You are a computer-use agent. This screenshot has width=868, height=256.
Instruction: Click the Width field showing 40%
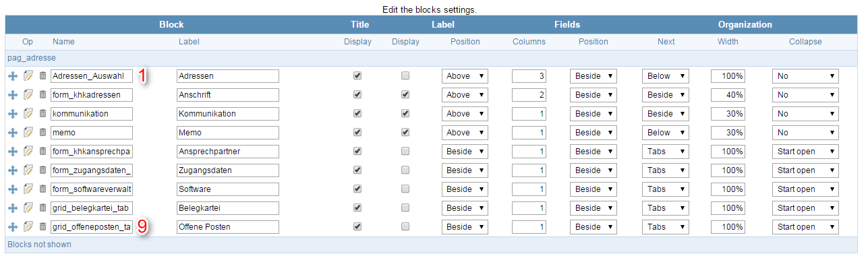pyautogui.click(x=728, y=95)
